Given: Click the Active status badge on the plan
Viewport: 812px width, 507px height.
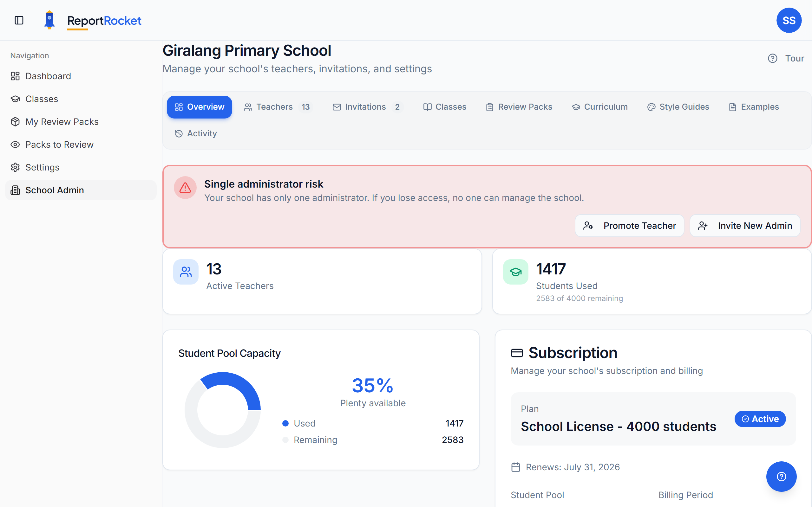Looking at the screenshot, I should pos(760,419).
